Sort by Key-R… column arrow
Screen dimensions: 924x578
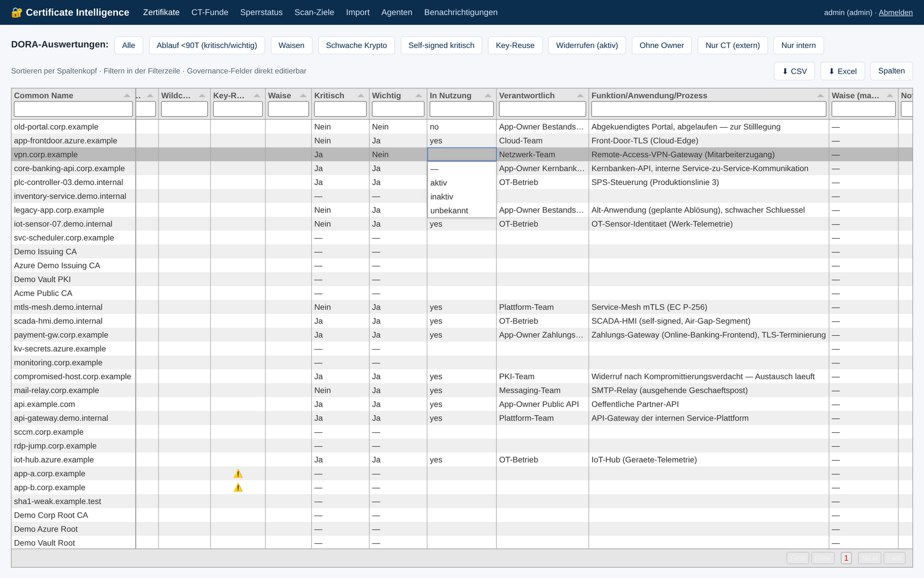pyautogui.click(x=257, y=95)
